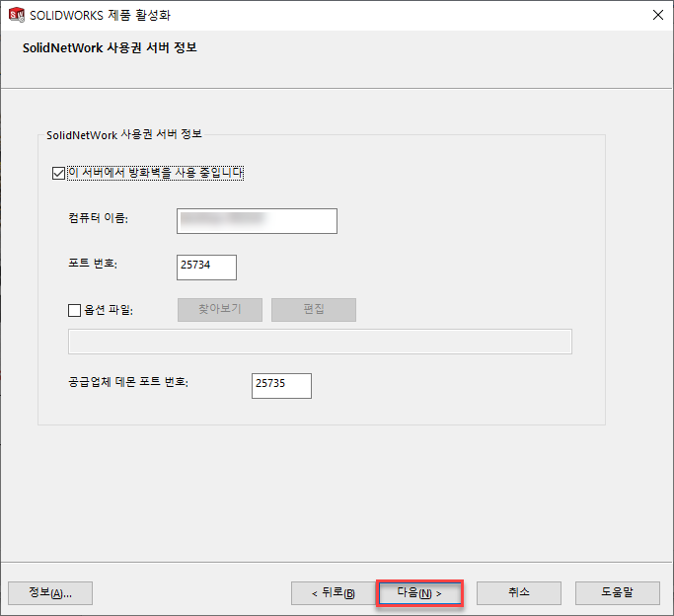The height and width of the screenshot is (616, 674).
Task: Click the 공급업체 데몬 포트 번호 field showing 25735
Action: tap(281, 386)
